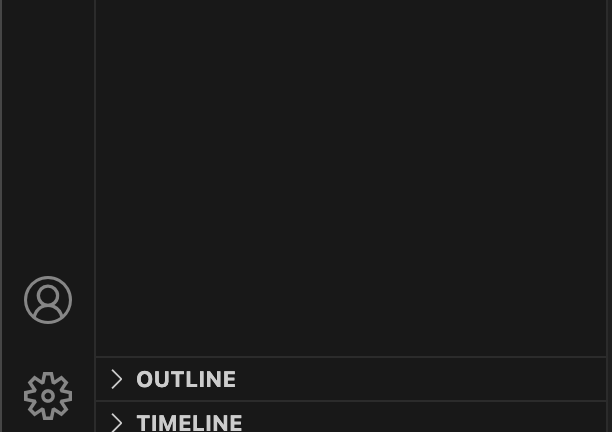The width and height of the screenshot is (612, 432).
Task: Click the empty Explorer sidebar area
Action: [350, 170]
